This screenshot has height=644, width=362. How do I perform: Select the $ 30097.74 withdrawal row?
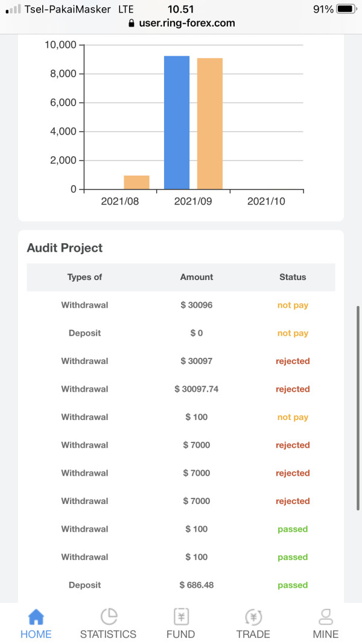point(181,389)
